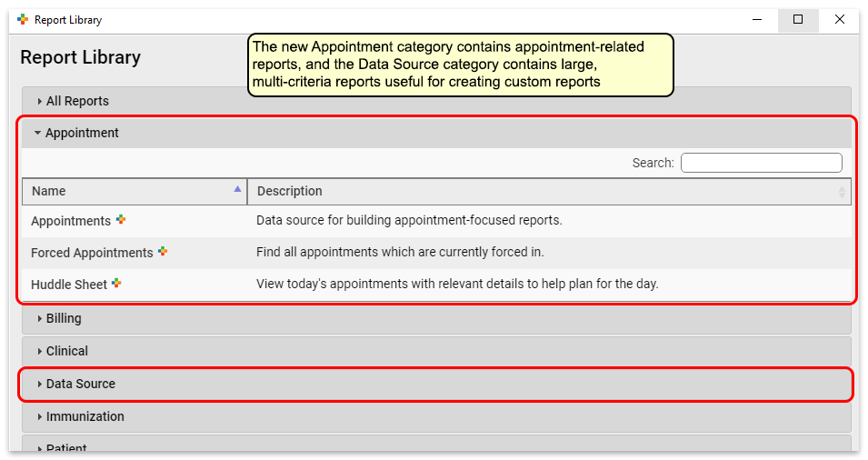
Task: Click the icon beside the Appointments report name
Action: coord(121,220)
